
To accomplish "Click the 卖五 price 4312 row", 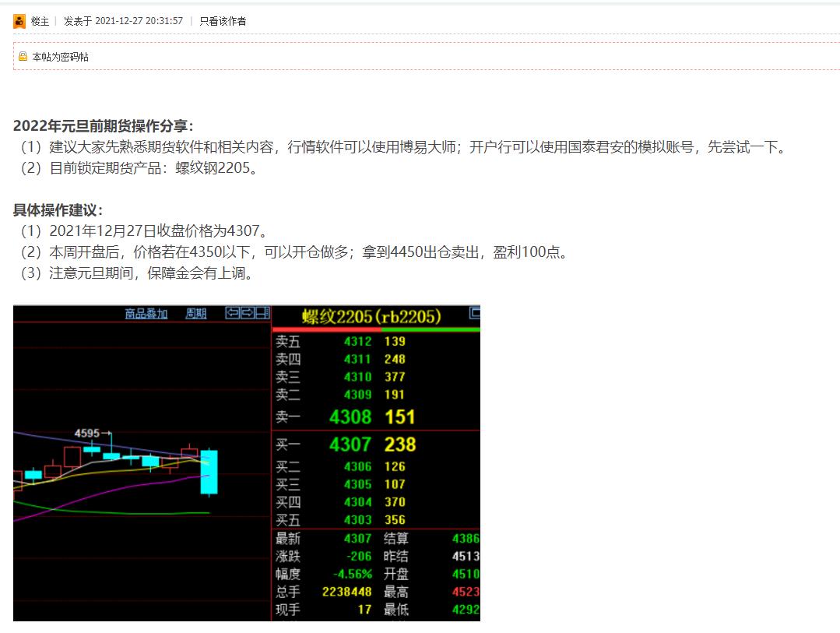I will coord(357,341).
